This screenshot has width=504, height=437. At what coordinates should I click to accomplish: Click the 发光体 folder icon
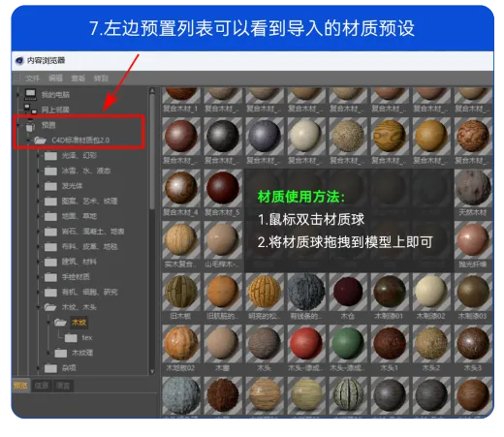coord(50,186)
